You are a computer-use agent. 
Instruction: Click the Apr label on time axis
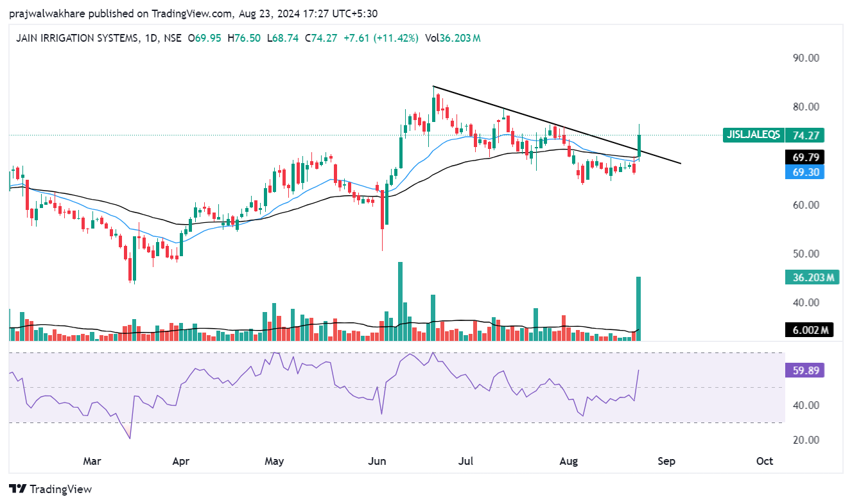tap(182, 461)
